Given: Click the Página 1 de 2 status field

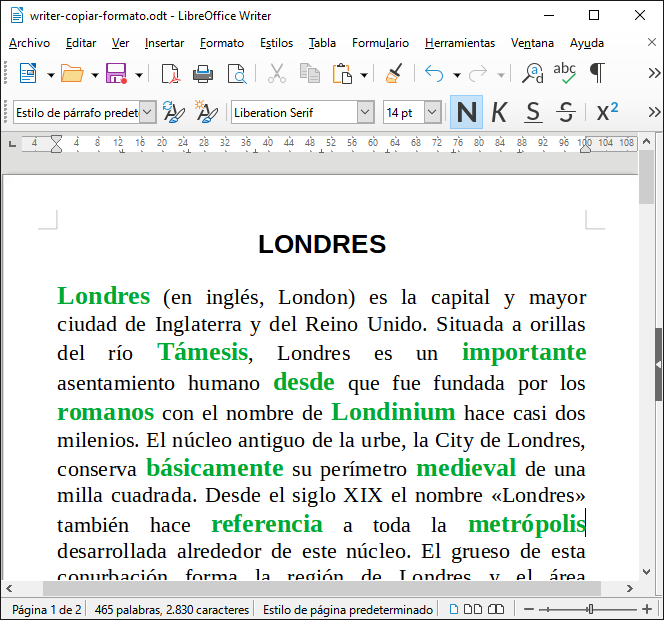Looking at the screenshot, I should click(46, 609).
